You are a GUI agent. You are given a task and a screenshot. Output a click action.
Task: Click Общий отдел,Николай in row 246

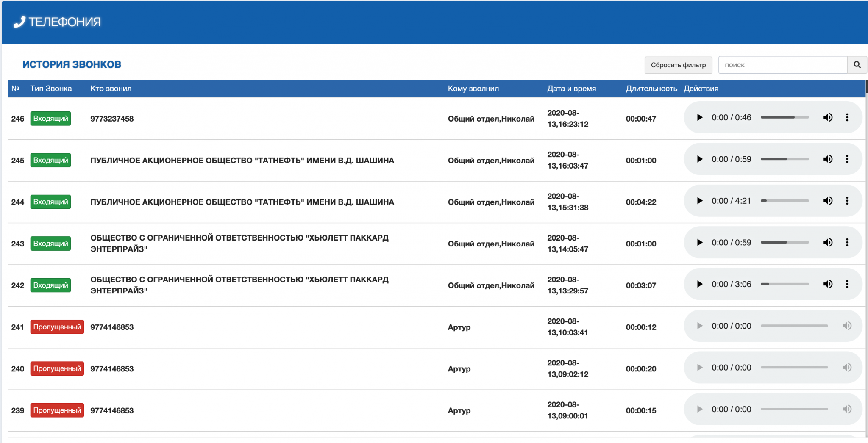pyautogui.click(x=491, y=119)
